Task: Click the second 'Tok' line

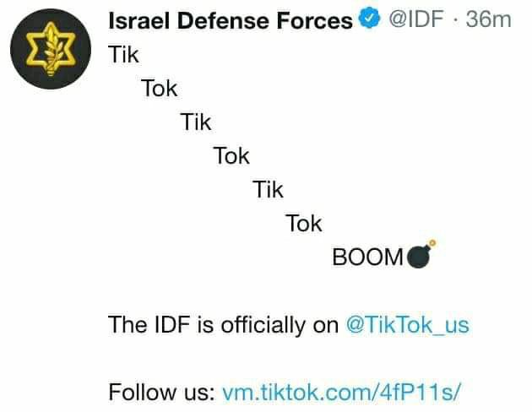Action: pyautogui.click(x=231, y=155)
